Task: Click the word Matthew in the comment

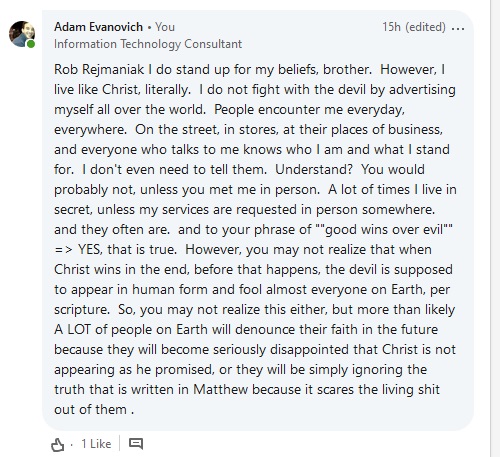Action: pos(221,389)
